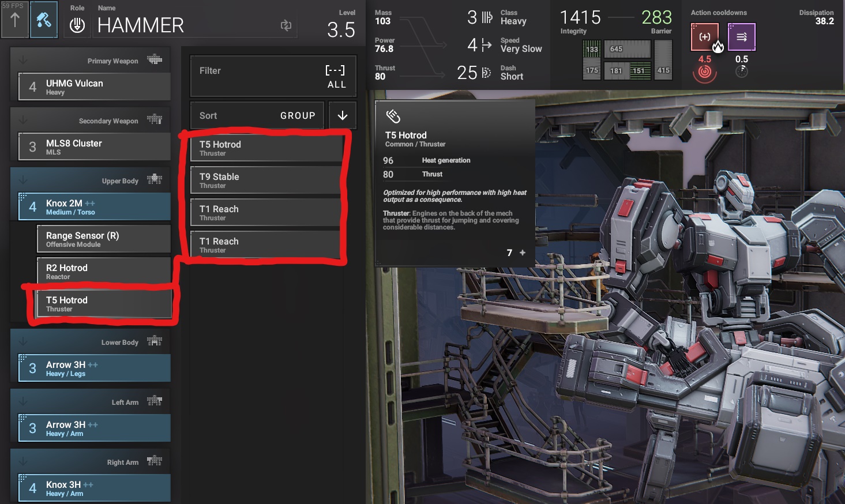Viewport: 845px width, 504px height.
Task: Click the 645 torso integrity block
Action: click(x=628, y=49)
